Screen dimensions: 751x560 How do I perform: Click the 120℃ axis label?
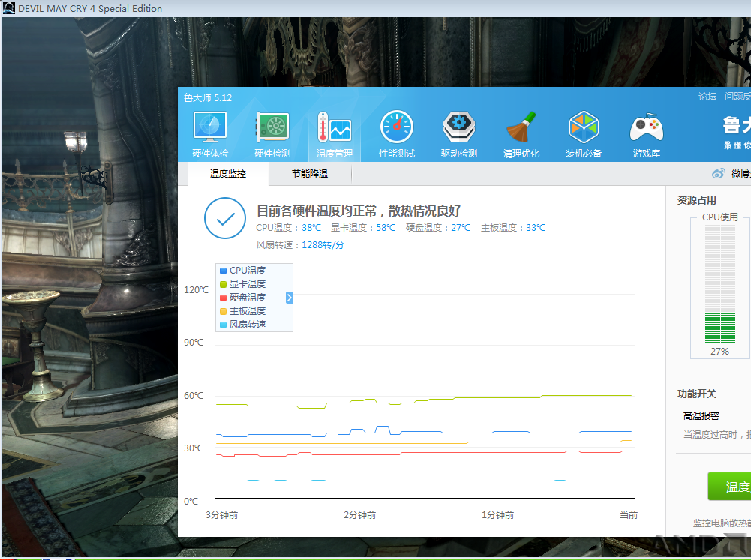point(197,289)
